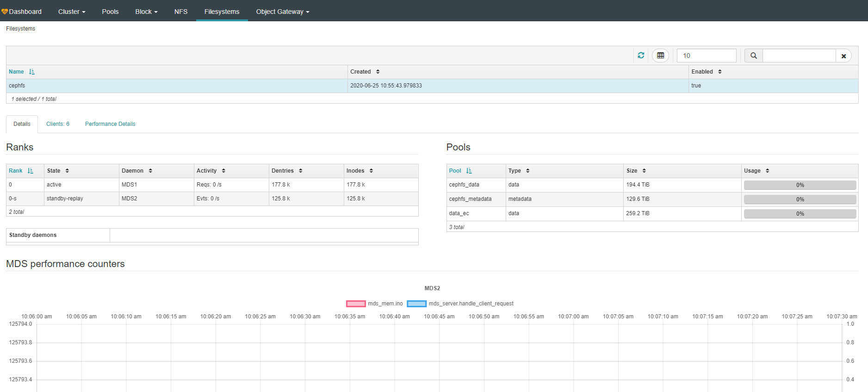Viewport: 868px width, 392px height.
Task: Click data_ec usage progress bar
Action: 800,214
